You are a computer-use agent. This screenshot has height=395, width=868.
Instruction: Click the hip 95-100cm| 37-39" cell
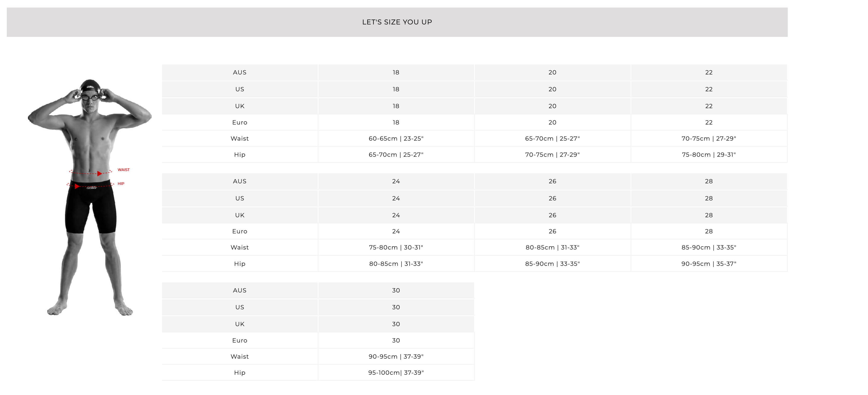tap(396, 373)
